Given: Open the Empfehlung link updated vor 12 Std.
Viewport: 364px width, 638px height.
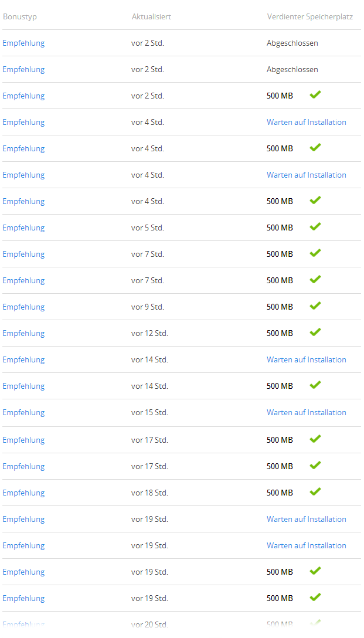Looking at the screenshot, I should [x=23, y=333].
